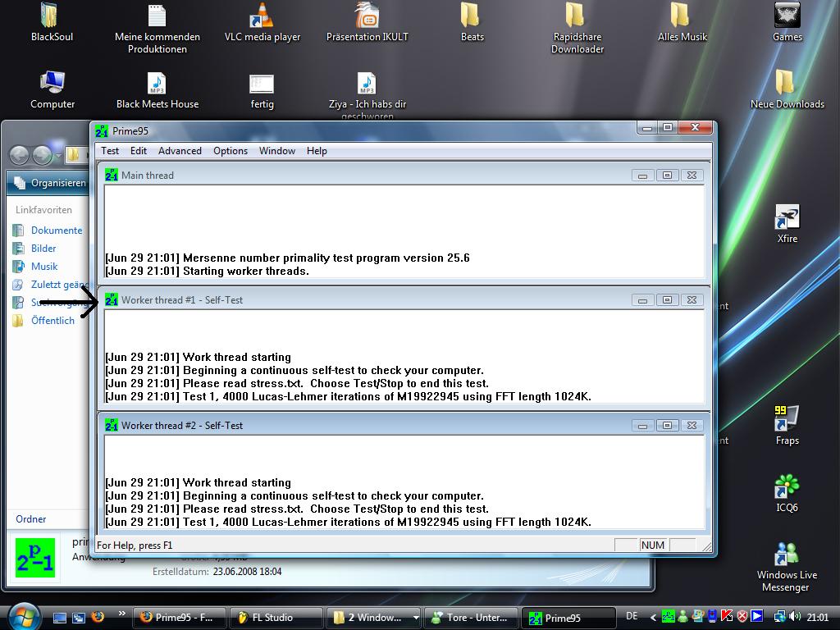Open Zuletzt geändert favorite link in Explorer

(50, 285)
